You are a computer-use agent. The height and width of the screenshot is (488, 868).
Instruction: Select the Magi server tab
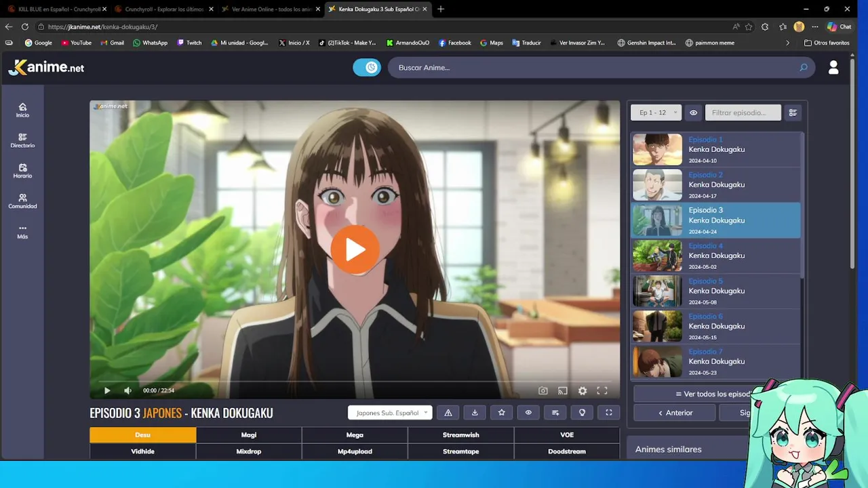(249, 435)
